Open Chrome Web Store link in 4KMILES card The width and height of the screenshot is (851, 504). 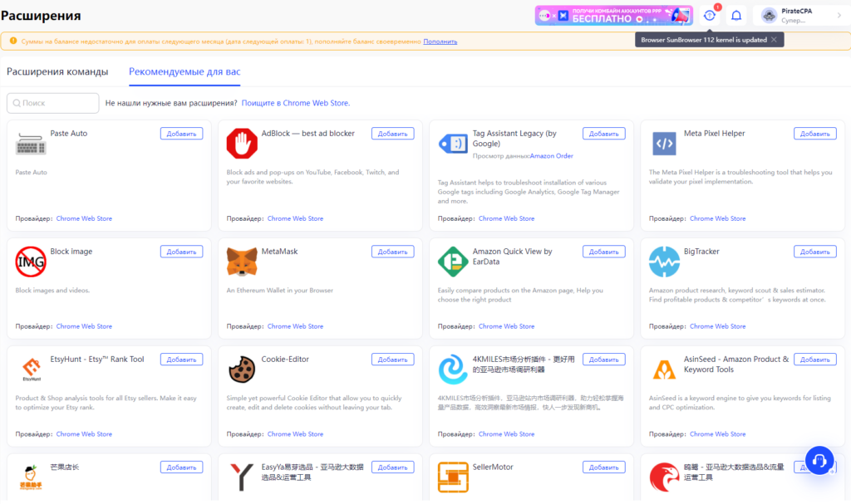point(506,434)
